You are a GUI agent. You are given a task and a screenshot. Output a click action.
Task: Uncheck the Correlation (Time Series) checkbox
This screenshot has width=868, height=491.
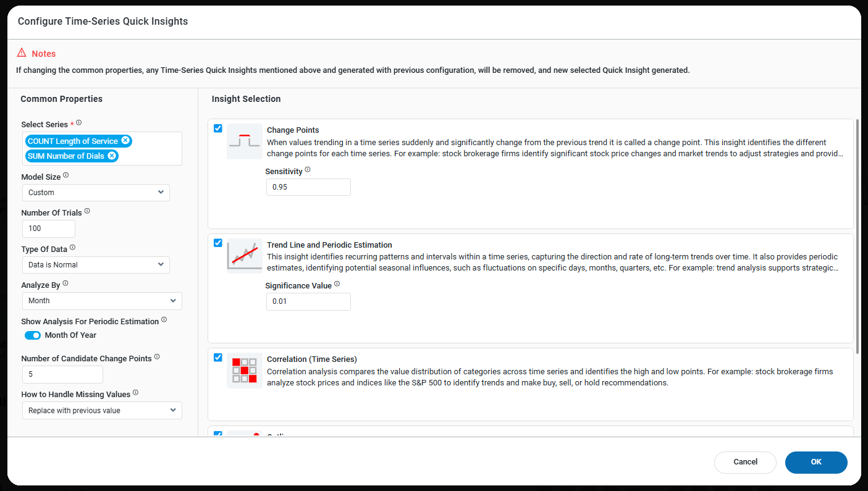[218, 358]
